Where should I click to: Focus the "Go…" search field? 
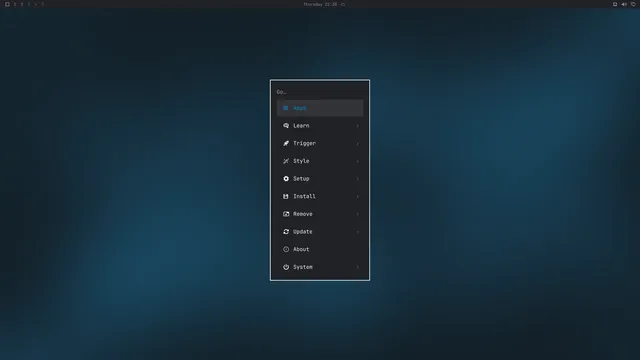click(x=320, y=92)
